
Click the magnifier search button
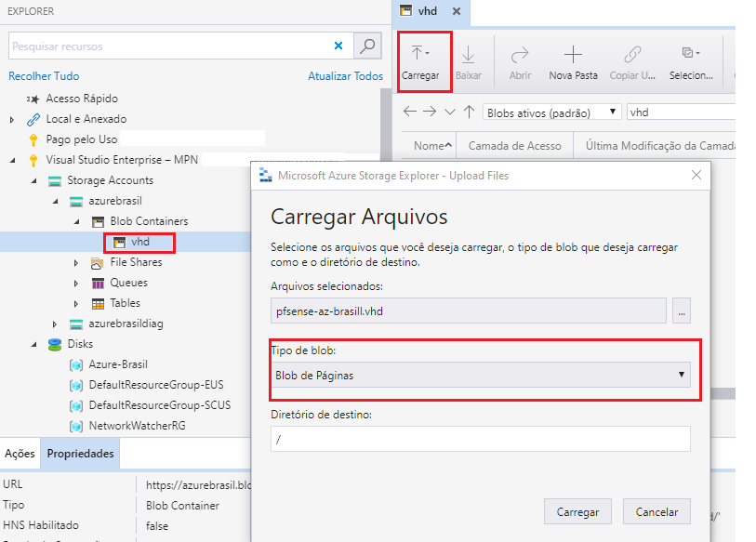point(367,46)
